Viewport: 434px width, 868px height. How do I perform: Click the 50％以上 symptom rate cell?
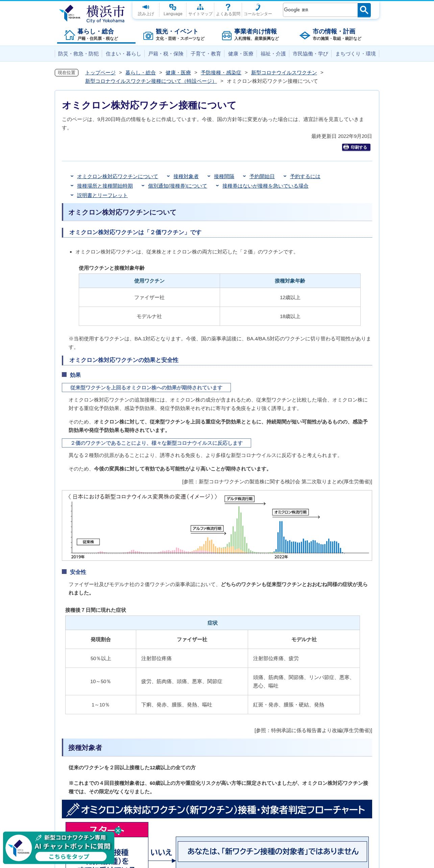click(101, 658)
